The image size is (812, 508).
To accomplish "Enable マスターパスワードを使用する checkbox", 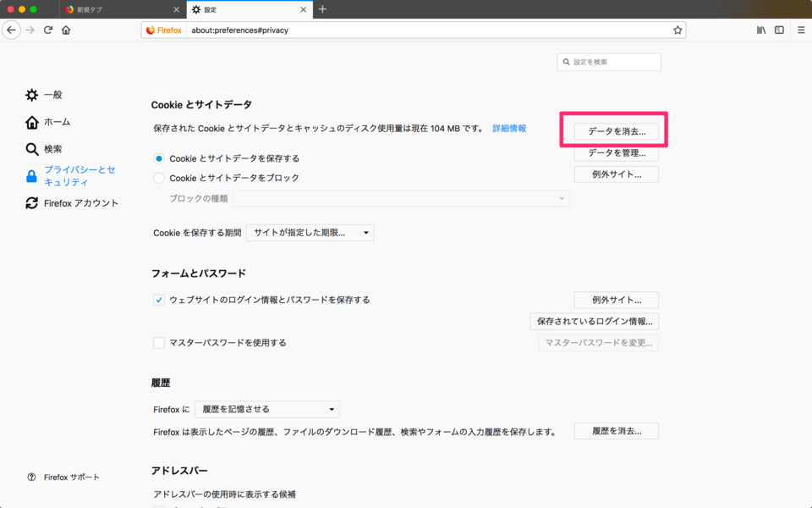I will (158, 342).
